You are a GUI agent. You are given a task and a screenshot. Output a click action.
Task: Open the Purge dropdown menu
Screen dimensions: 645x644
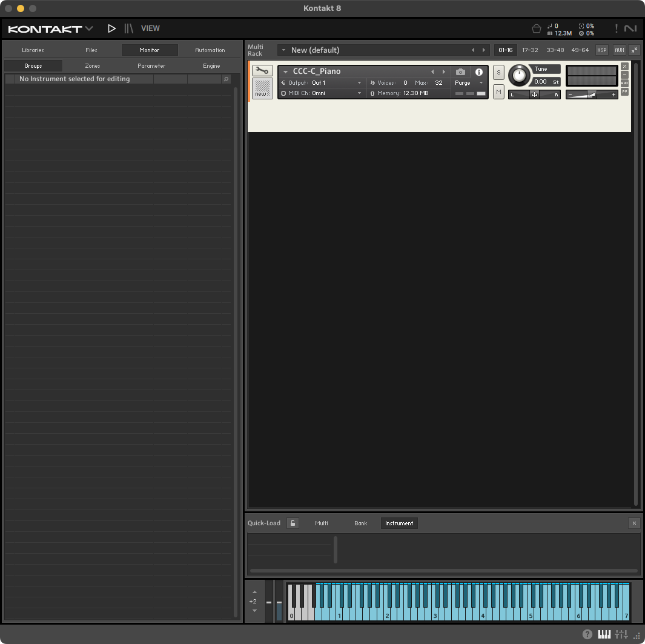[x=469, y=83]
